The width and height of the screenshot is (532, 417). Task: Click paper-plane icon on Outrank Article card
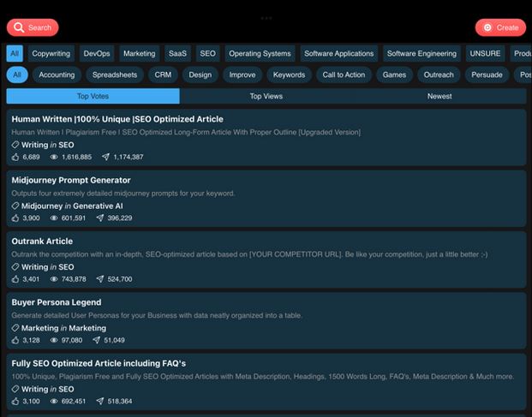point(99,279)
